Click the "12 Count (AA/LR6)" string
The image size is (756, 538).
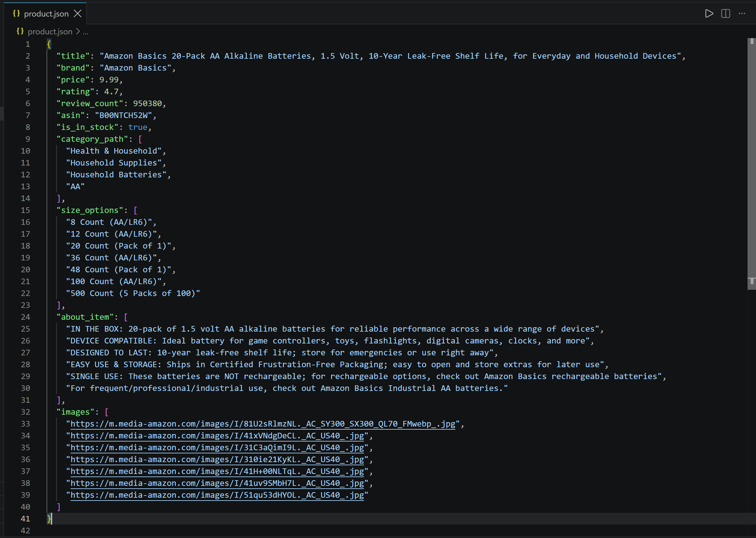click(x=111, y=234)
